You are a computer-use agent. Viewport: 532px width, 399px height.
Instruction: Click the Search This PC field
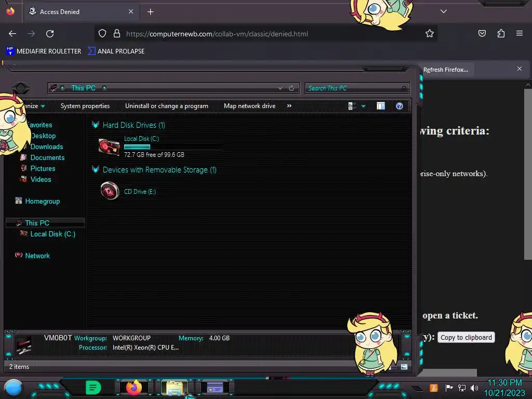357,88
